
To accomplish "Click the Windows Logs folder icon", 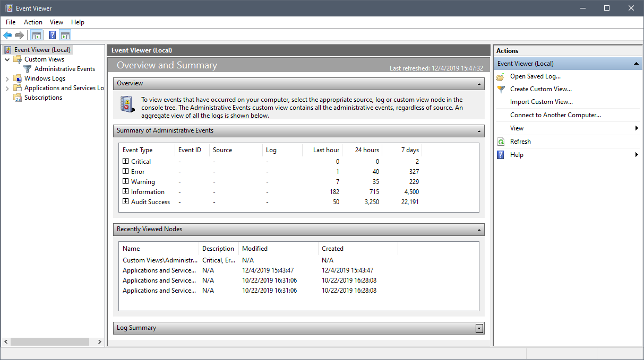I will [18, 78].
